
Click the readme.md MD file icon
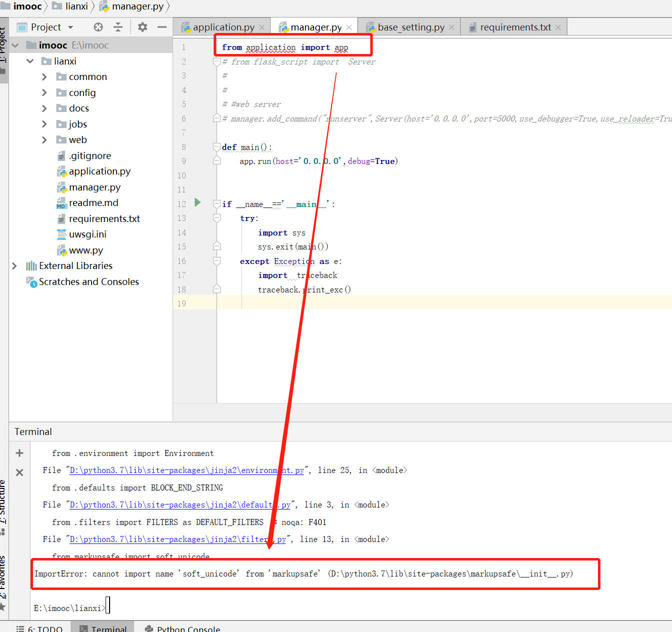pos(62,203)
